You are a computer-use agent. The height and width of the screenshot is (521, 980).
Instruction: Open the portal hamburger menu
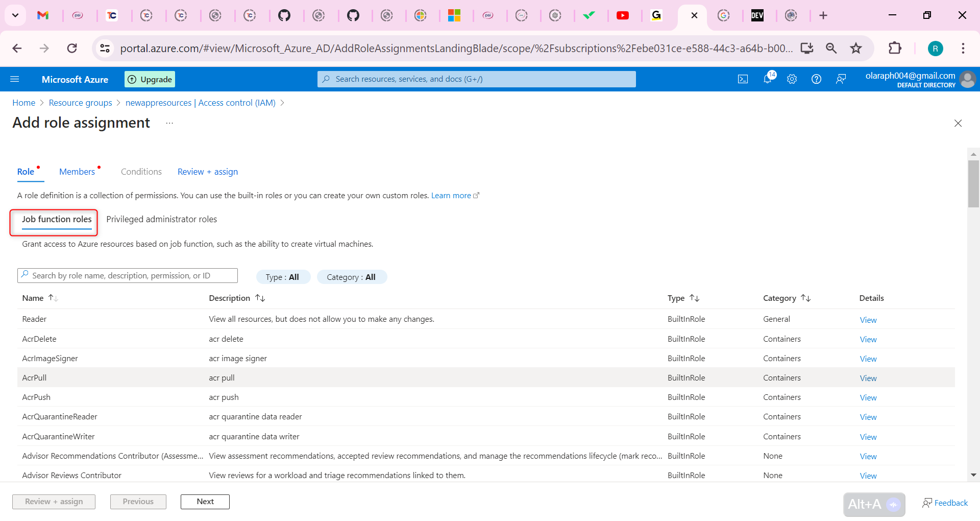click(x=15, y=79)
